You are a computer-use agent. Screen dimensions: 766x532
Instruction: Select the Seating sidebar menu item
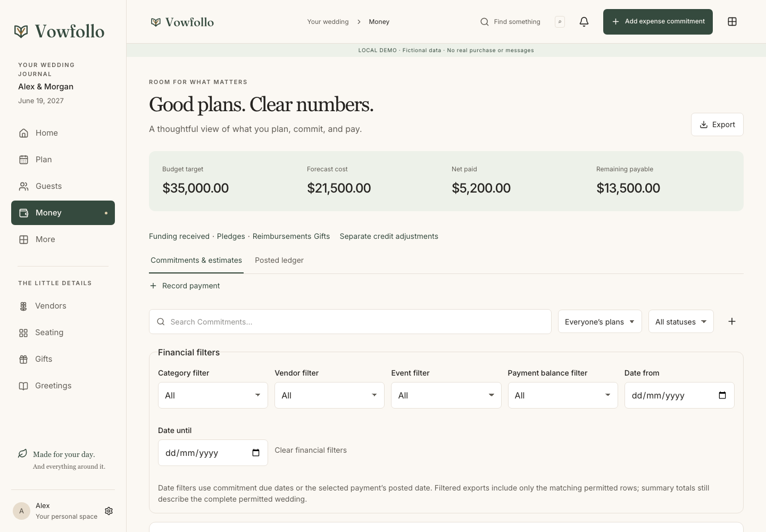[63, 332]
